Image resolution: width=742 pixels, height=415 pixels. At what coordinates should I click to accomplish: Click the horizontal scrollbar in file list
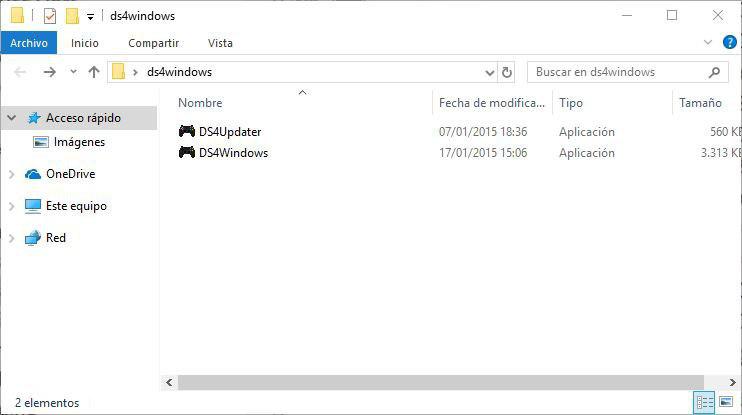440,382
